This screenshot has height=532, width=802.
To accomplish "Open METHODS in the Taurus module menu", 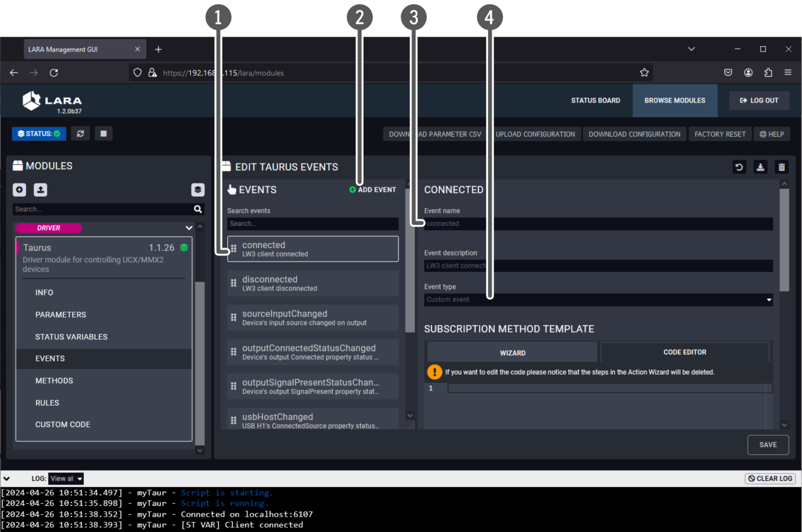I will click(x=54, y=380).
